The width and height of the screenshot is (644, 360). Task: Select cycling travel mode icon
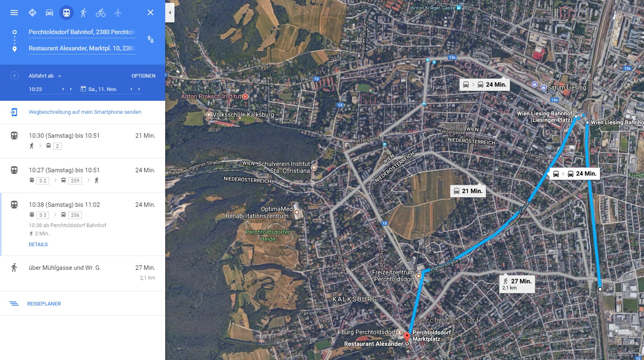[101, 13]
